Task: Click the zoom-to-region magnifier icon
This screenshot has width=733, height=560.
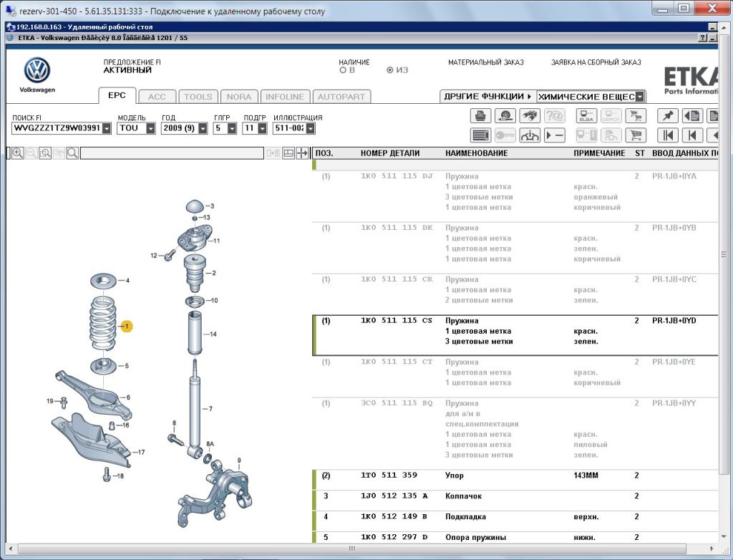Action: click(45, 153)
